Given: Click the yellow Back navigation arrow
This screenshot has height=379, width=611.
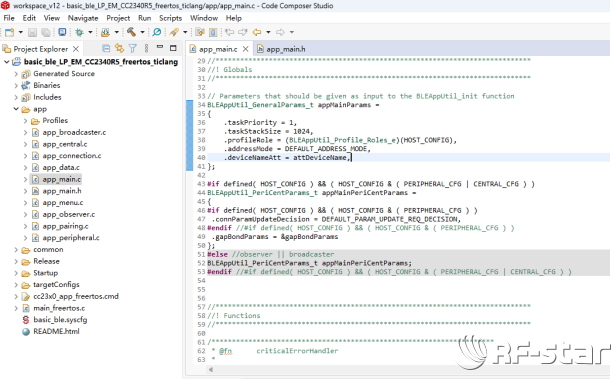Looking at the screenshot, I should 257,32.
